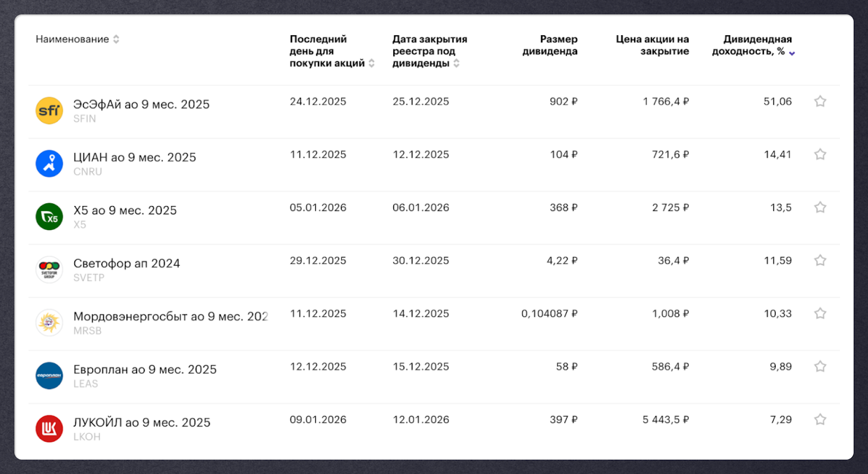
Task: Click the SFI company logo icon
Action: pyautogui.click(x=49, y=111)
